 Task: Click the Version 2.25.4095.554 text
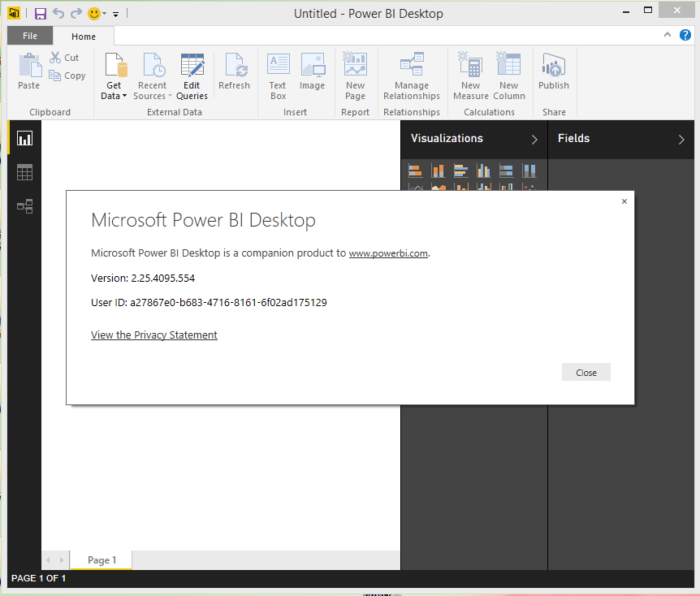(x=143, y=279)
